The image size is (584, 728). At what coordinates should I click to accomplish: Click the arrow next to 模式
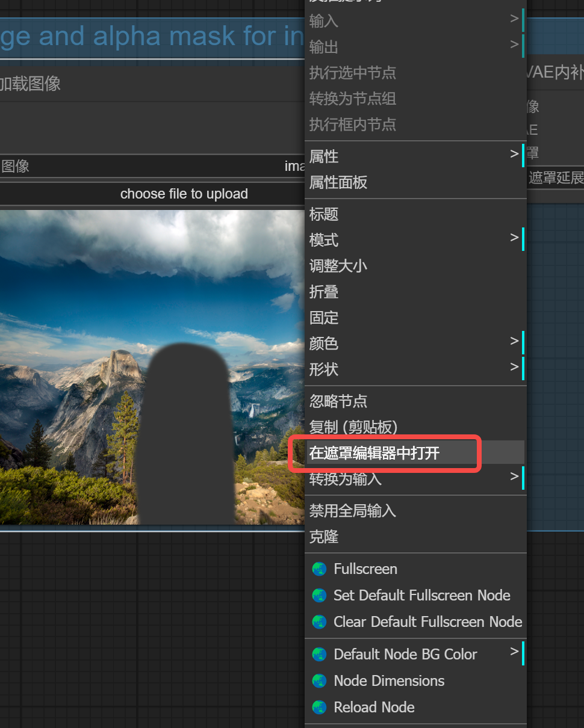[514, 238]
